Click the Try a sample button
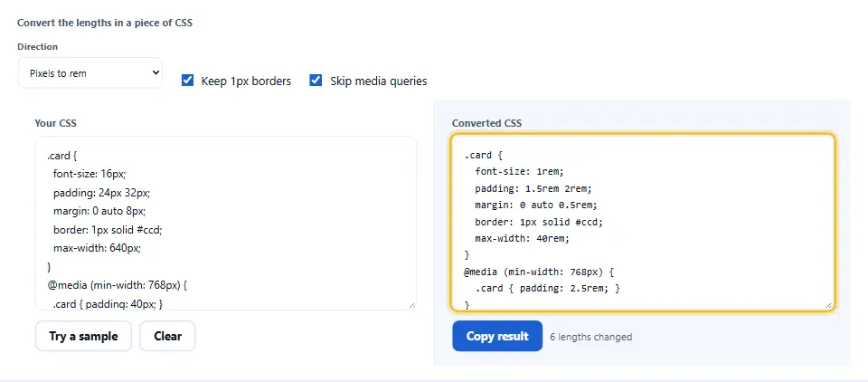The width and height of the screenshot is (868, 382). coord(83,336)
